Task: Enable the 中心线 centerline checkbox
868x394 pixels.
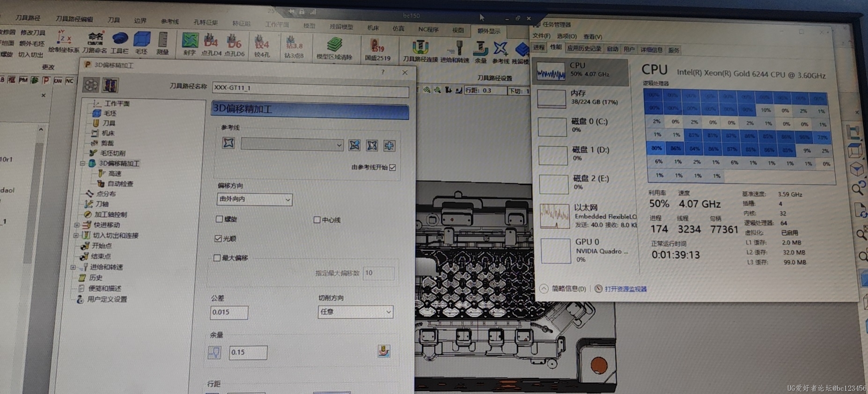Action: (317, 219)
